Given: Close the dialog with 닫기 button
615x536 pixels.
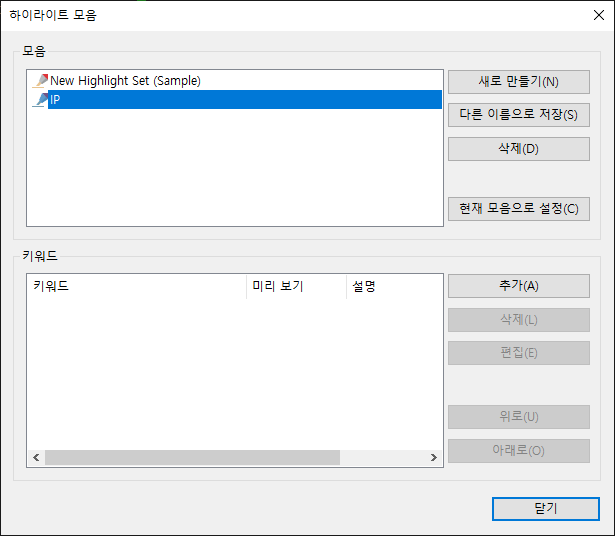Looking at the screenshot, I should [x=546, y=509].
